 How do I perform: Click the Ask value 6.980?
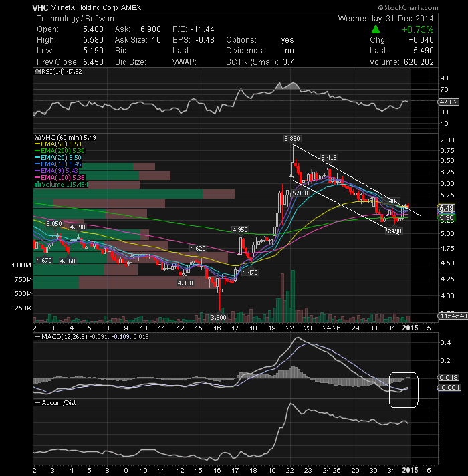[x=150, y=29]
